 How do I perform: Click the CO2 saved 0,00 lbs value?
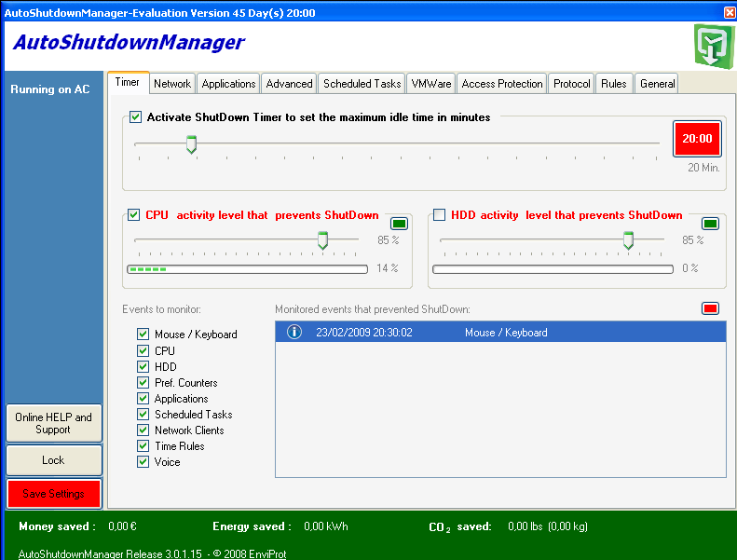pyautogui.click(x=548, y=526)
